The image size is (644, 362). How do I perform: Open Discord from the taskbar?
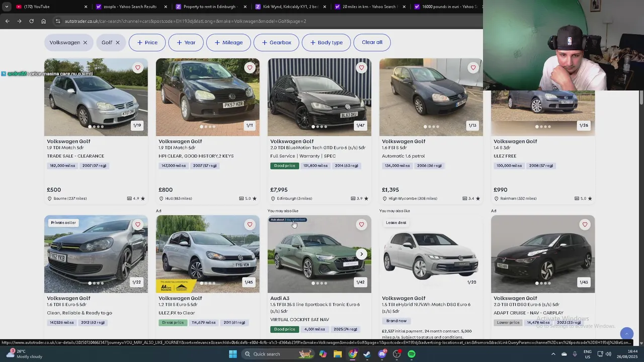pyautogui.click(x=382, y=354)
